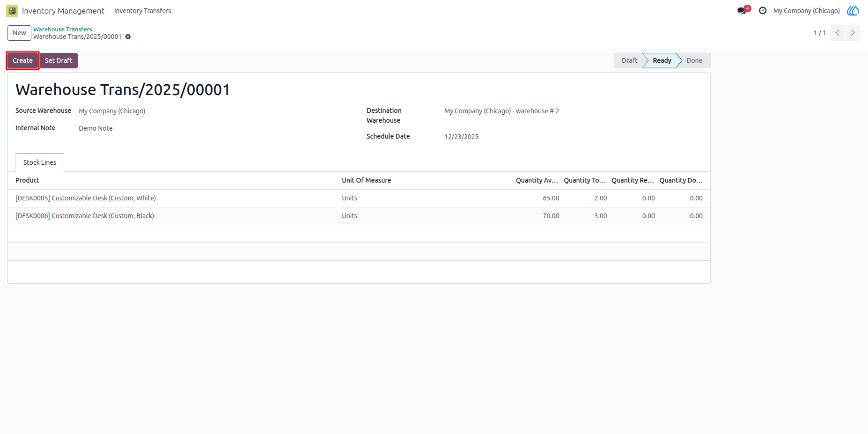Click the Quantity Re... column header
The width and height of the screenshot is (868, 434).
click(x=633, y=180)
